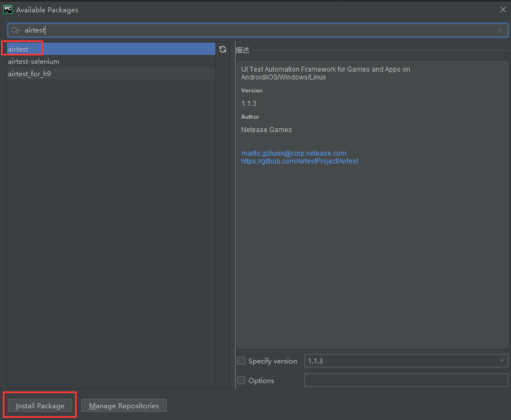Click the 描述 description header
This screenshot has width=511, height=420.
(x=242, y=50)
